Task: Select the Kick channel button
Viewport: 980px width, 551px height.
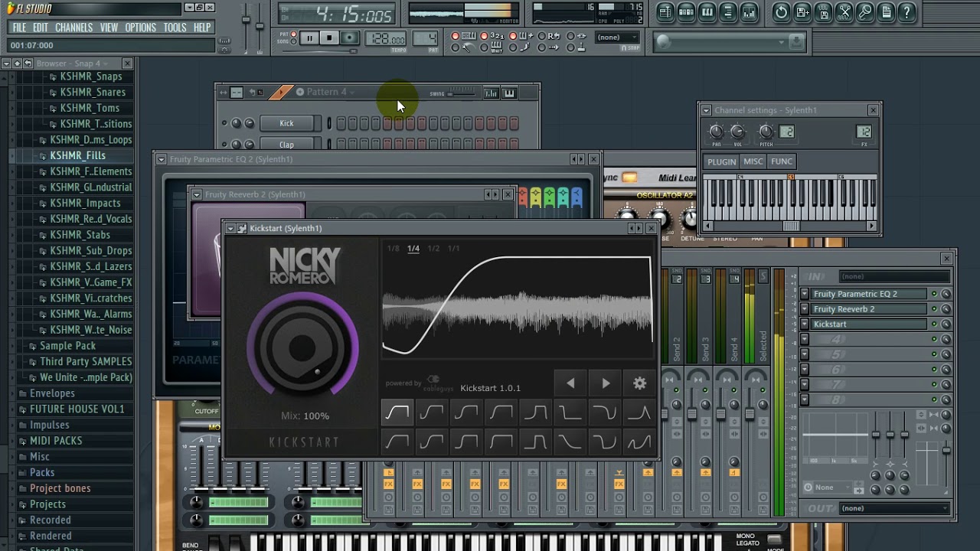Action: click(286, 123)
